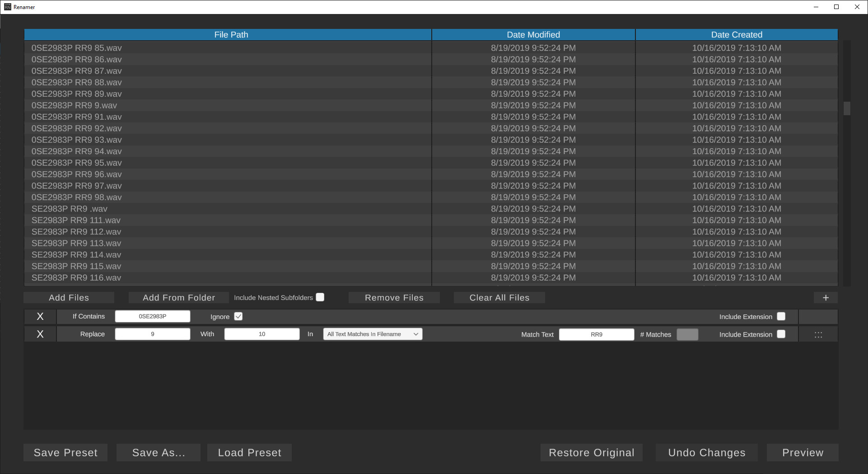Uncheck the Ignore checkbox
Image resolution: width=868 pixels, height=474 pixels.
click(x=238, y=316)
